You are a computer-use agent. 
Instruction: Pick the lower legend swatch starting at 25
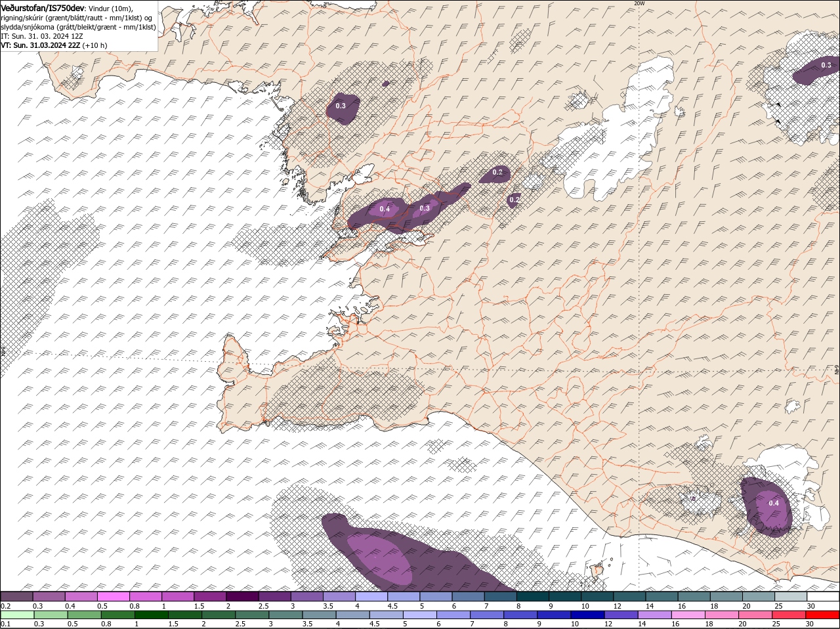click(789, 615)
